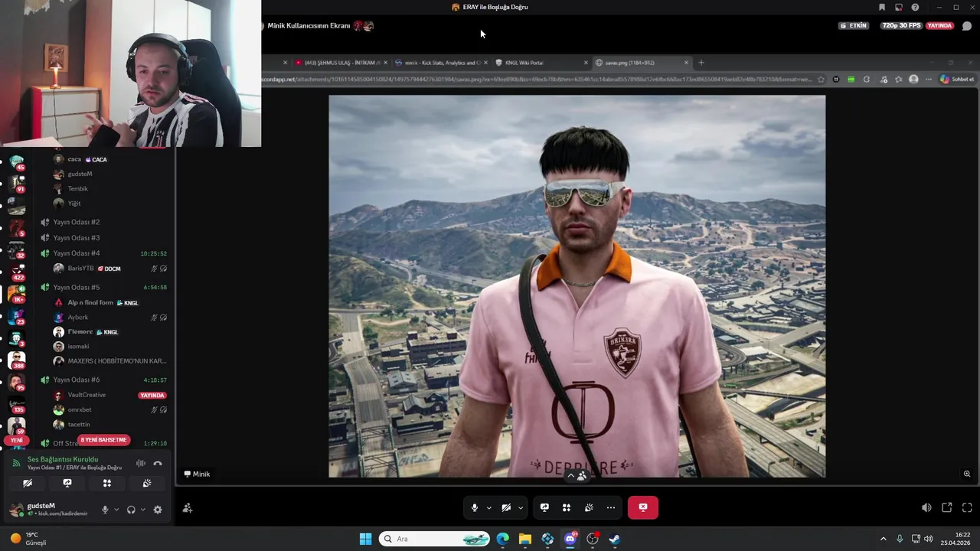This screenshot has height=551, width=980.
Task: Open Discord inbox bookmark icon in title bar
Action: 882,7
